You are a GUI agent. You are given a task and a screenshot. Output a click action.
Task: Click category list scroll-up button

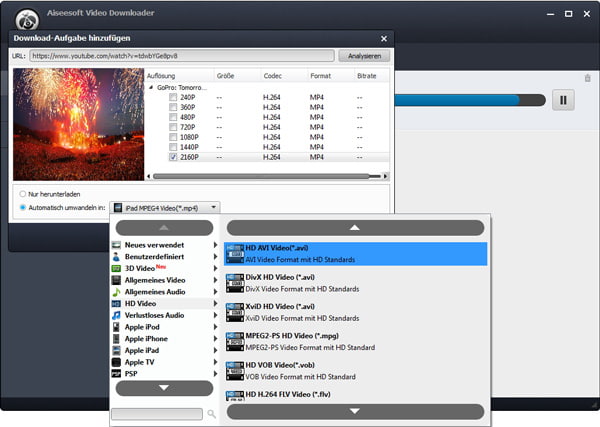(x=164, y=228)
